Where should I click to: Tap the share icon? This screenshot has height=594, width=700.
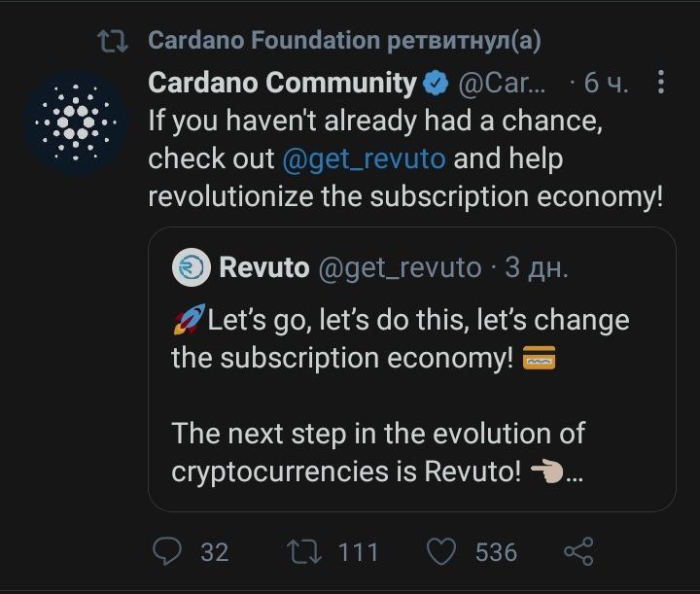pos(578,552)
